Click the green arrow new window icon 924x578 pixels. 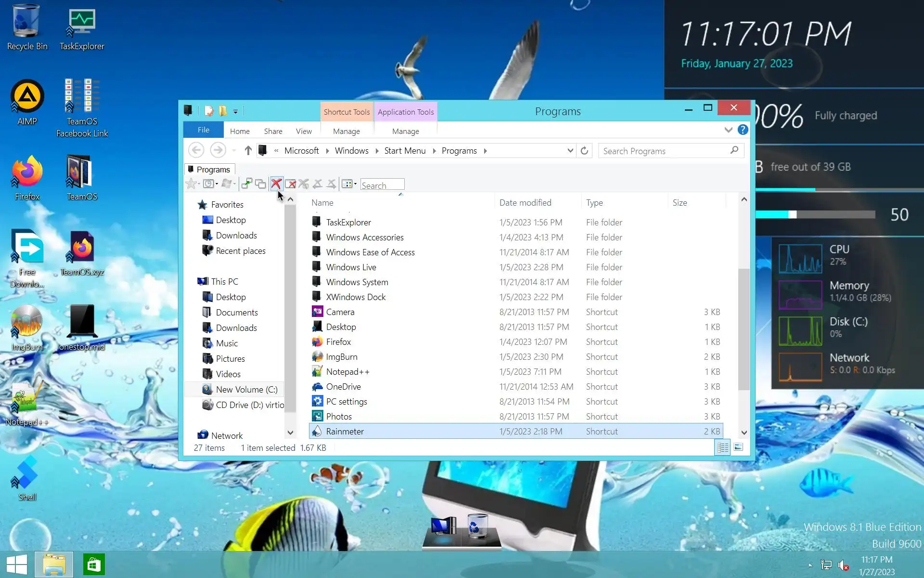click(x=246, y=184)
